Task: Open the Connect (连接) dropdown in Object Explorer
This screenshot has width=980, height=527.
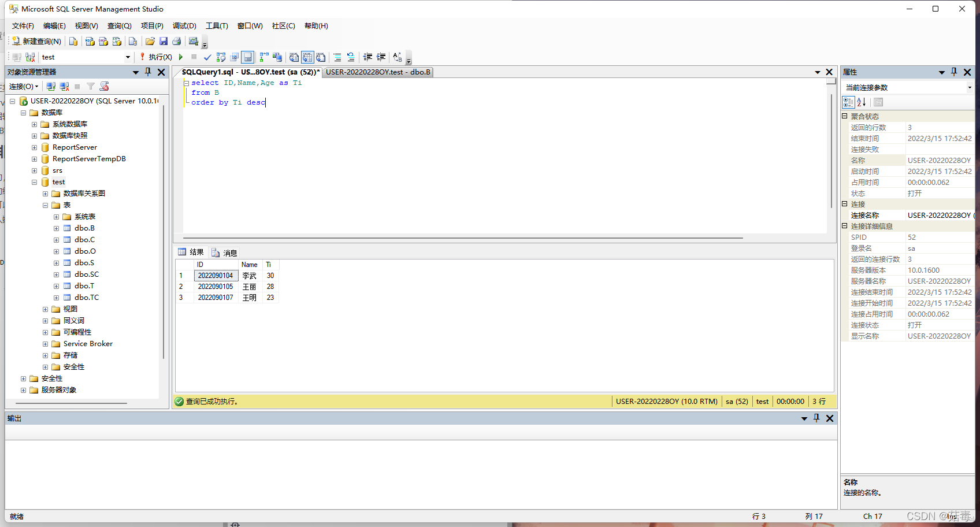Action: (x=24, y=87)
